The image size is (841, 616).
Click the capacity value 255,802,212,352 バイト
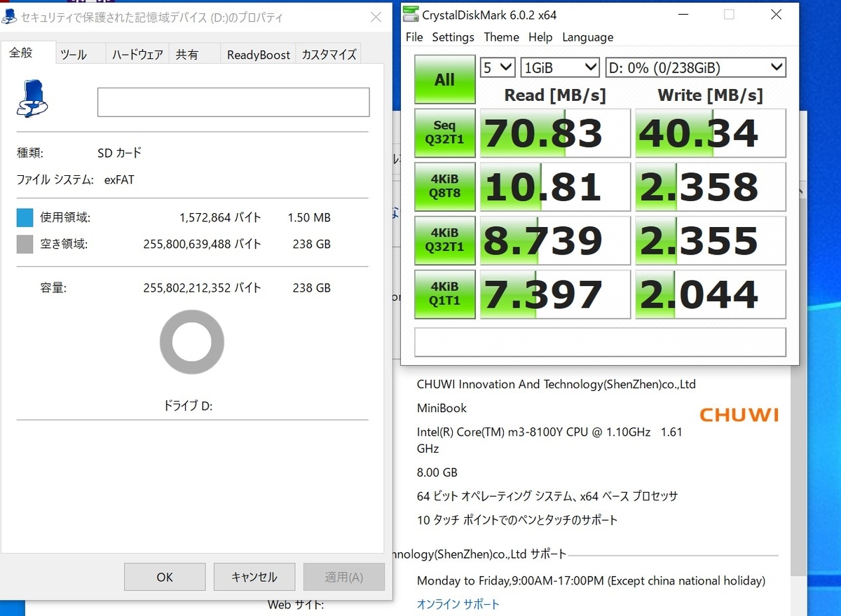[202, 288]
